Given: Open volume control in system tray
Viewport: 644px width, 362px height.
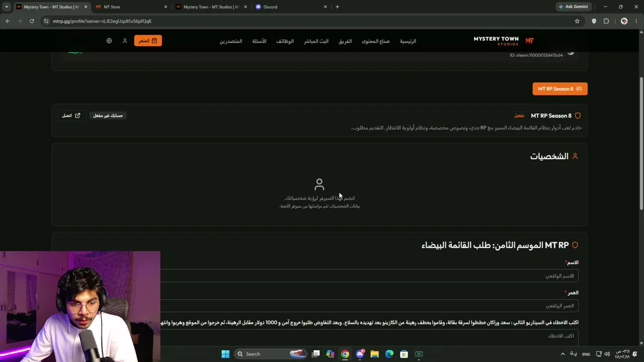Looking at the screenshot, I should click(607, 354).
